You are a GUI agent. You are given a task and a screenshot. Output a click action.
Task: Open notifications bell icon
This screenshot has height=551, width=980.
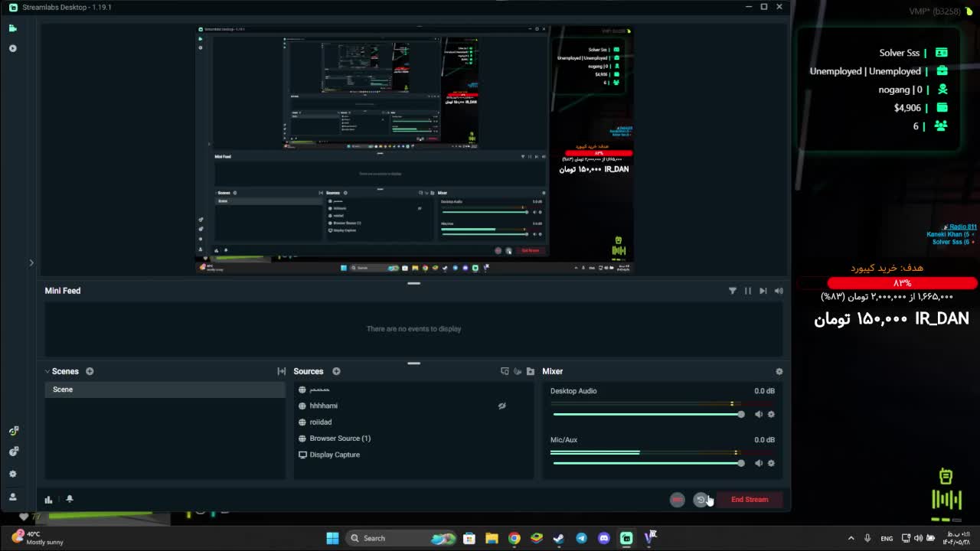coord(69,499)
